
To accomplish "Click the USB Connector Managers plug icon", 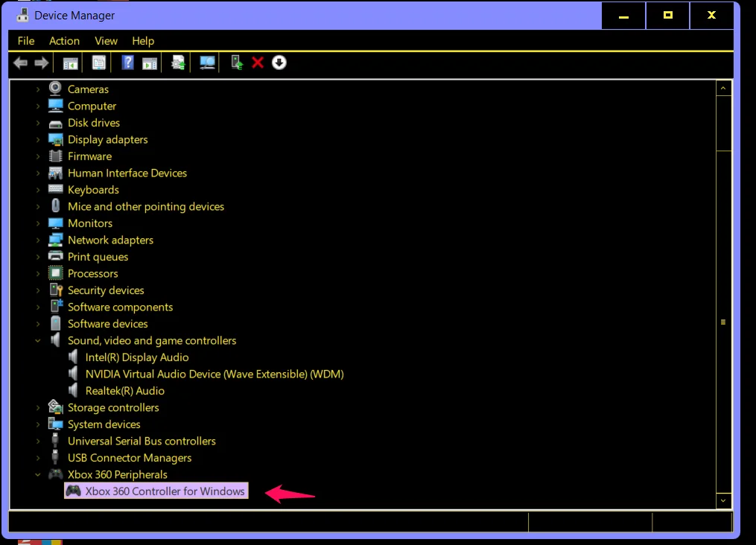I will [55, 457].
